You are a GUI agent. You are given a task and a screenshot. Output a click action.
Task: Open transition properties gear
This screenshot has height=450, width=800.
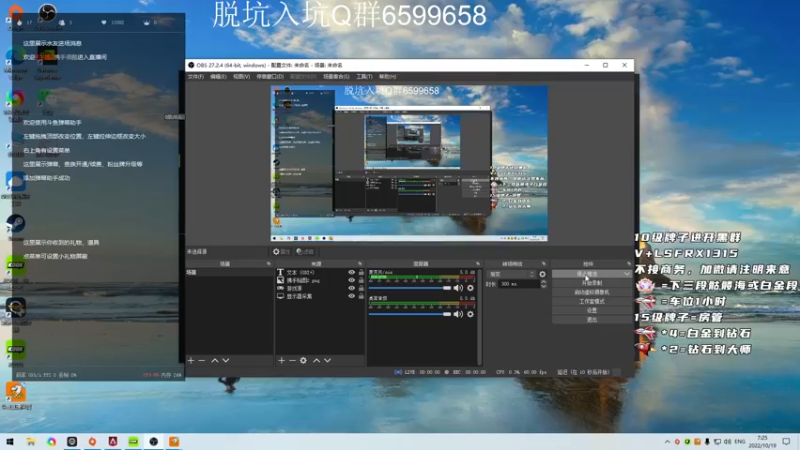click(542, 274)
